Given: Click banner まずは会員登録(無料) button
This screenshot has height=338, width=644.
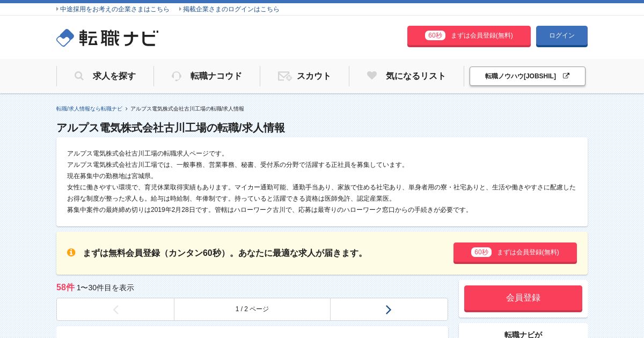Looking at the screenshot, I should (515, 253).
